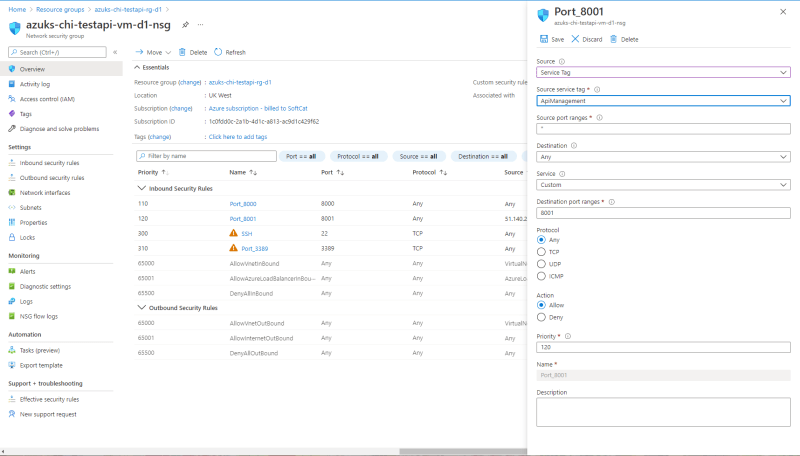Click the Activity log icon in sidebar
The height and width of the screenshot is (456, 800).
(x=12, y=84)
